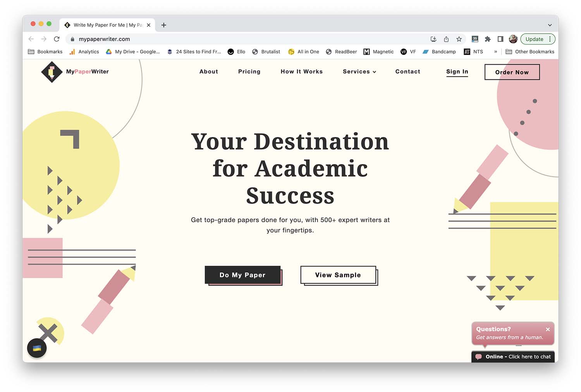The image size is (581, 392).
Task: Open the Online click here to chat bar
Action: click(513, 357)
